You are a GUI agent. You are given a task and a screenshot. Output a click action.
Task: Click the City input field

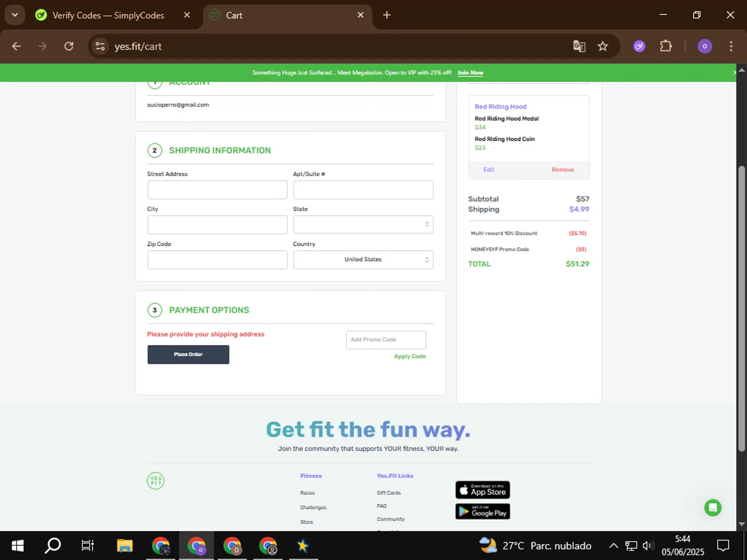pyautogui.click(x=217, y=224)
